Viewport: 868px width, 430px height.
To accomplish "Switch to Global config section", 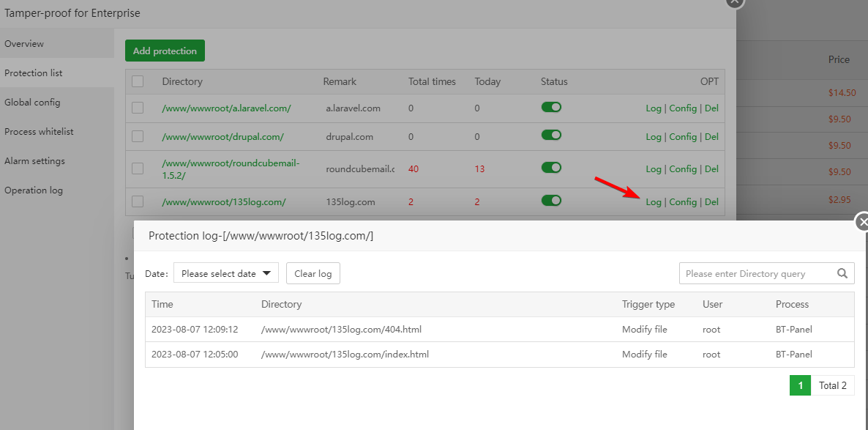I will click(32, 103).
